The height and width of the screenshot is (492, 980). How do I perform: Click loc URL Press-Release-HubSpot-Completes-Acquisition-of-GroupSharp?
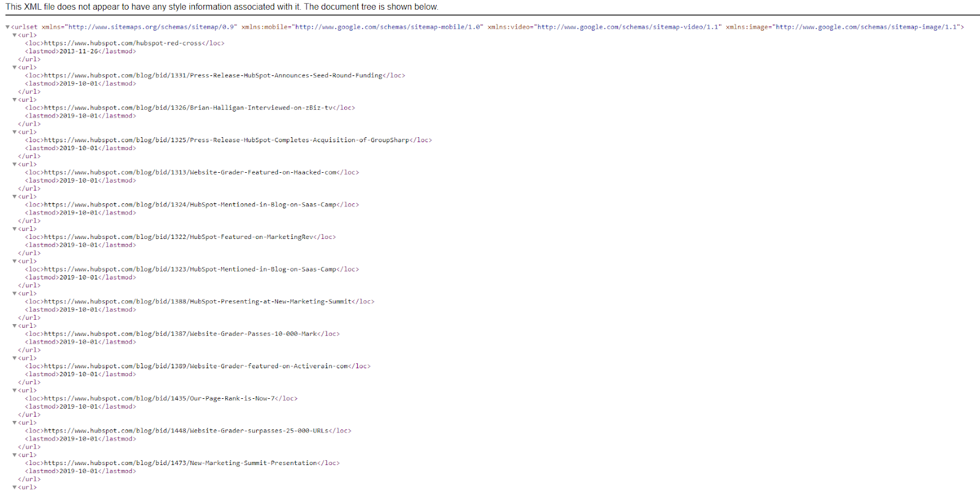click(x=227, y=140)
